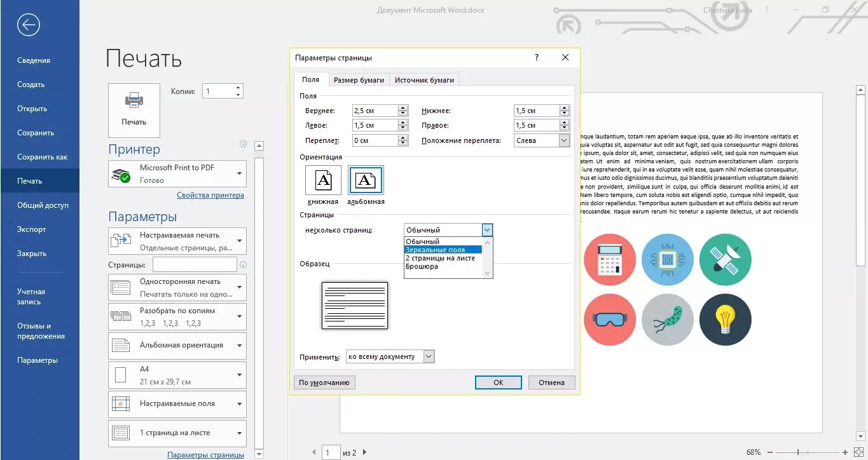Click the calculator icon in document preview
Image resolution: width=868 pixels, height=460 pixels.
click(x=609, y=259)
